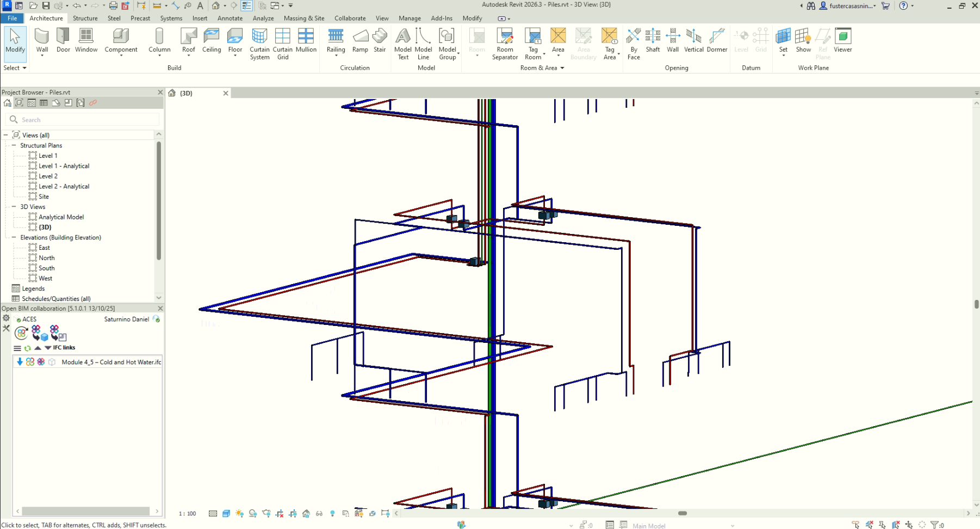Open the Manage ribbon tab

coord(410,18)
